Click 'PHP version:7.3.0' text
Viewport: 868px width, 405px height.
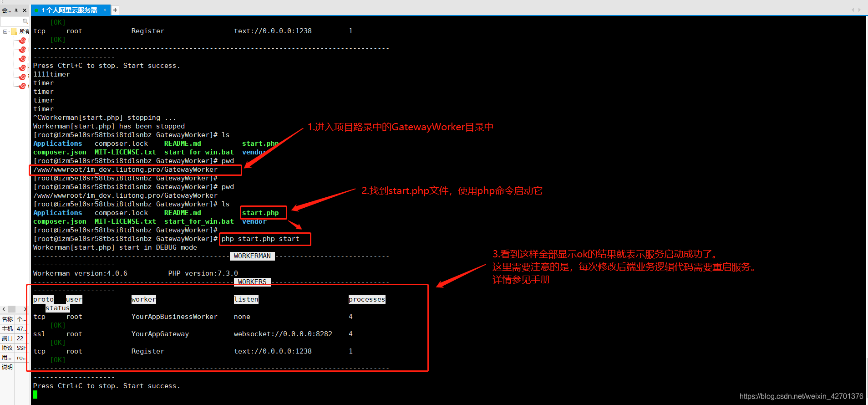point(203,273)
